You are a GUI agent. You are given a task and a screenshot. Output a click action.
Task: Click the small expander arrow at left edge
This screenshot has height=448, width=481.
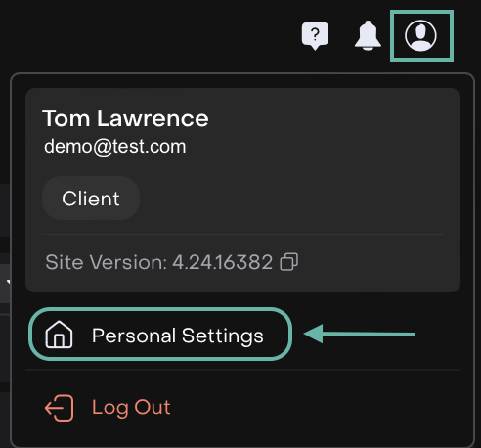point(8,282)
